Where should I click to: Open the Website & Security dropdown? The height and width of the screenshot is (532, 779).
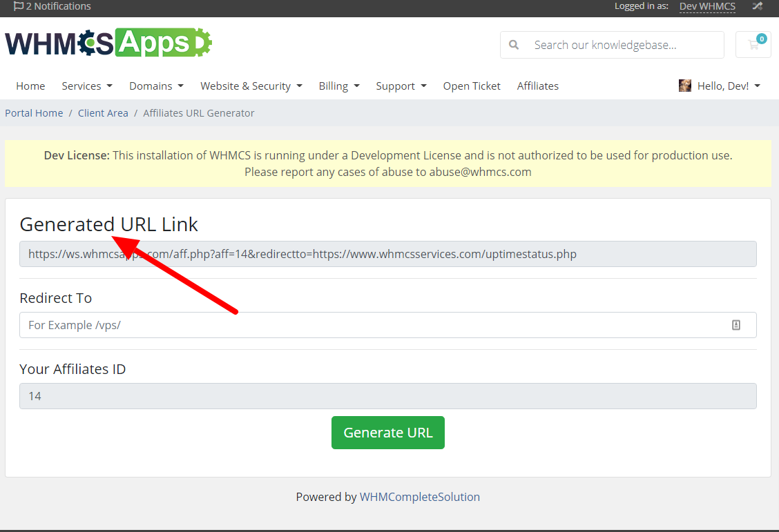[251, 86]
